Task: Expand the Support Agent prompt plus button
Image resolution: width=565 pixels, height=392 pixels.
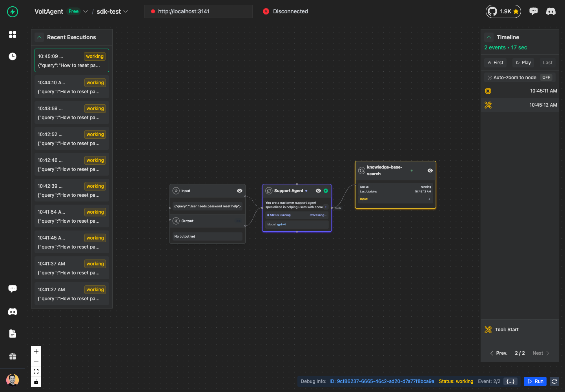Action: pos(326,207)
